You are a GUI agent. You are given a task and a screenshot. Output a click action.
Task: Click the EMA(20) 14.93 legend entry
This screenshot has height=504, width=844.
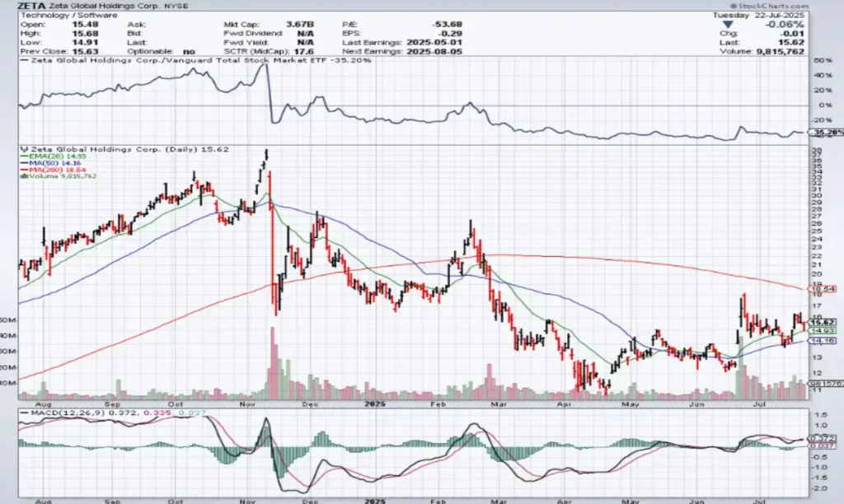click(x=53, y=156)
